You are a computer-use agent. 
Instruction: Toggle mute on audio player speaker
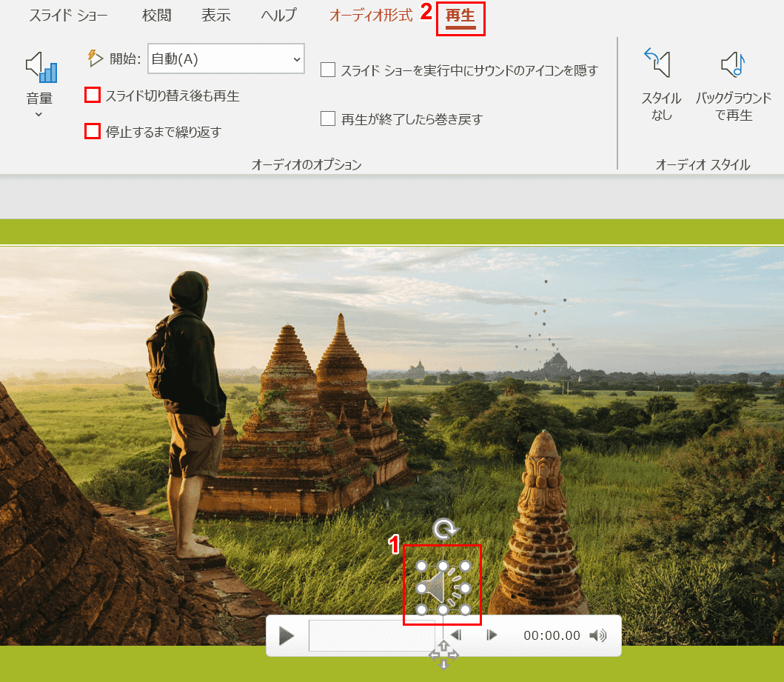(x=598, y=635)
